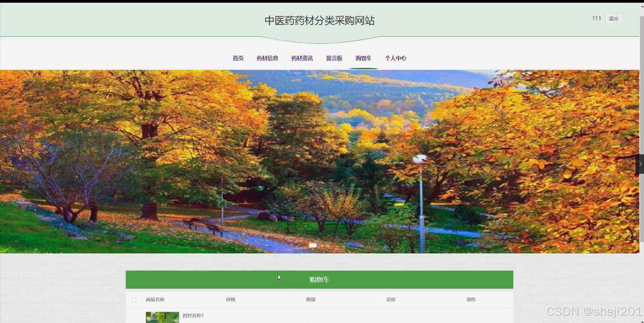This screenshot has width=644, height=323.
Task: Click the site title 中医药药材分类采购网站
Action: (x=319, y=21)
